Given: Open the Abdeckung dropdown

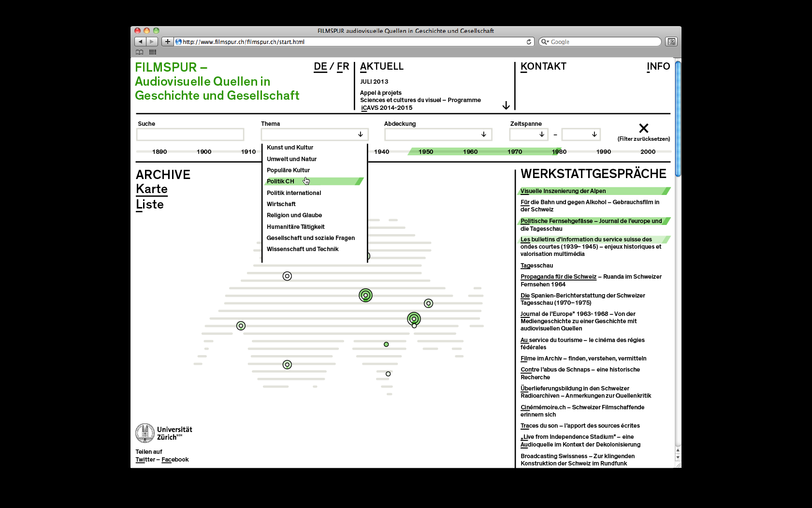Looking at the screenshot, I should [x=438, y=134].
